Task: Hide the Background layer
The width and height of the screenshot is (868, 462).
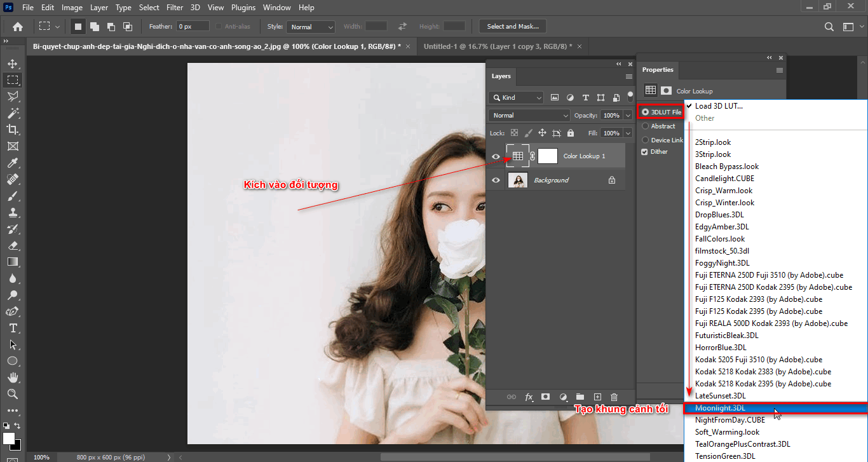Action: coord(496,180)
